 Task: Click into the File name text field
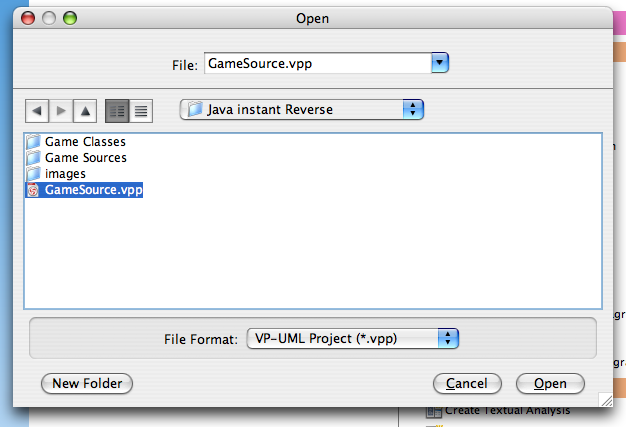pyautogui.click(x=318, y=63)
